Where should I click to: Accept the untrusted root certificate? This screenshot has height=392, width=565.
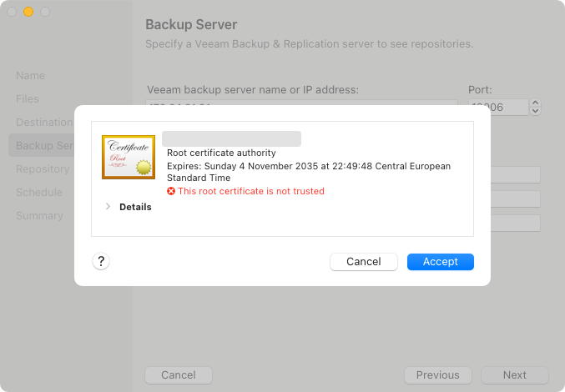pyautogui.click(x=440, y=262)
